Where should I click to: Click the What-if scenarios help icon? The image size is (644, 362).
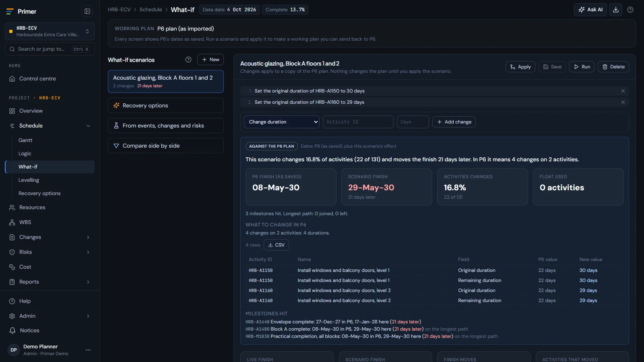click(188, 60)
